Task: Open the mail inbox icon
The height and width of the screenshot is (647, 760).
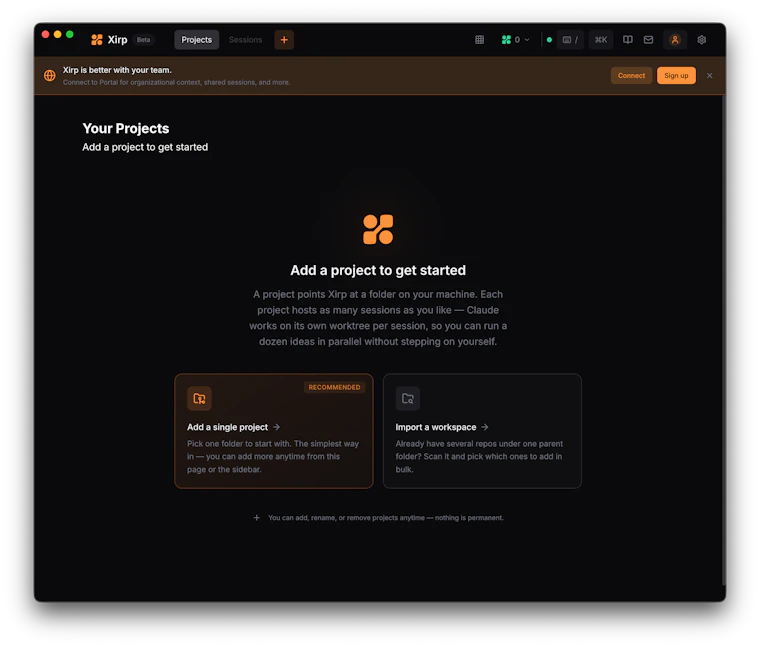Action: tap(649, 40)
